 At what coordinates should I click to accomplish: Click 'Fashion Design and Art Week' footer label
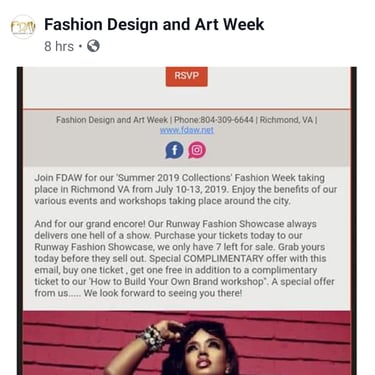pyautogui.click(x=112, y=120)
